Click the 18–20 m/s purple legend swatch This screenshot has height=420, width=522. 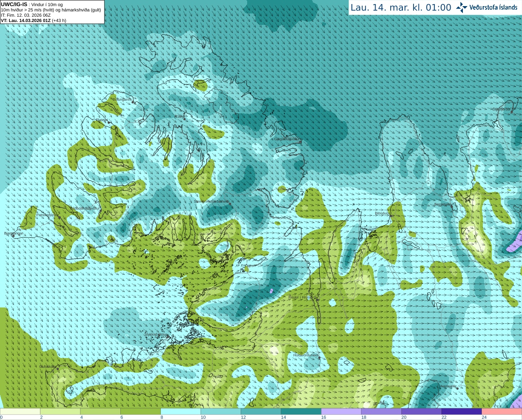pos(381,411)
